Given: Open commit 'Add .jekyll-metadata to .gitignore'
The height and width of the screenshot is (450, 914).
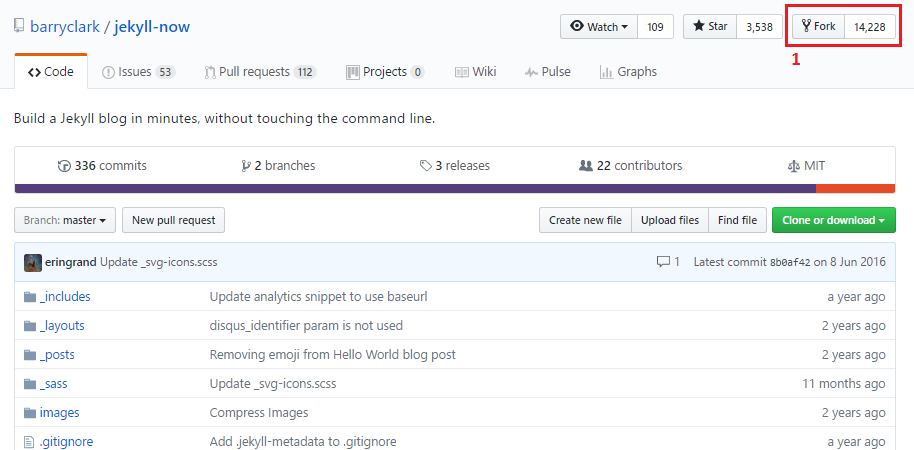Looking at the screenshot, I should [303, 442].
